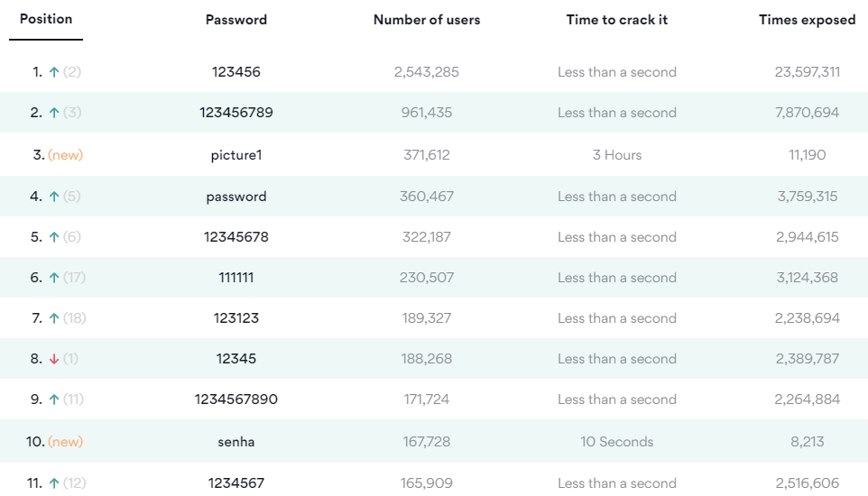Click the up arrow next to position 6
The height and width of the screenshot is (496, 868).
click(54, 278)
